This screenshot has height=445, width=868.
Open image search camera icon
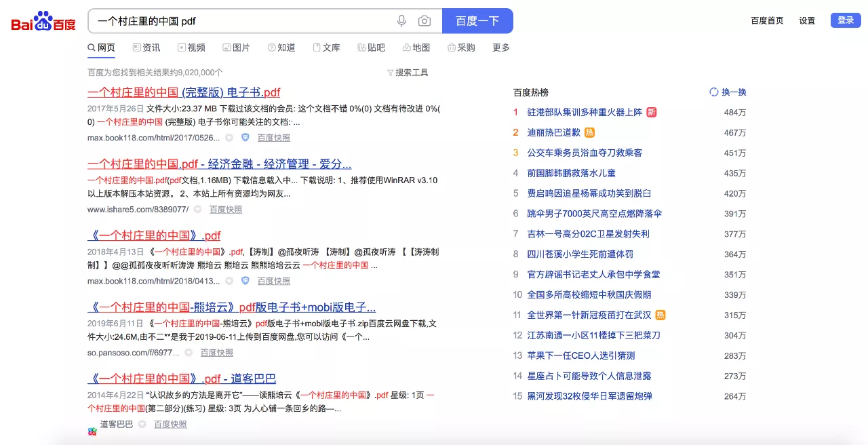point(425,21)
